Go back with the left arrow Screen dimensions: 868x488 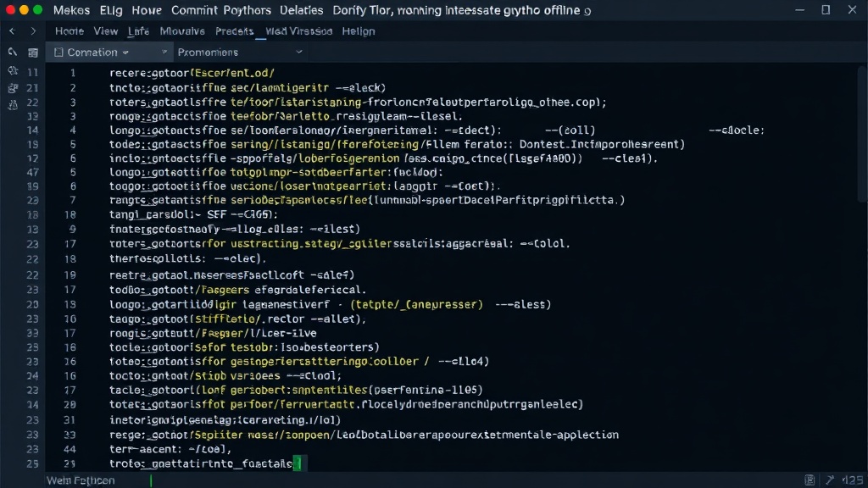point(12,31)
